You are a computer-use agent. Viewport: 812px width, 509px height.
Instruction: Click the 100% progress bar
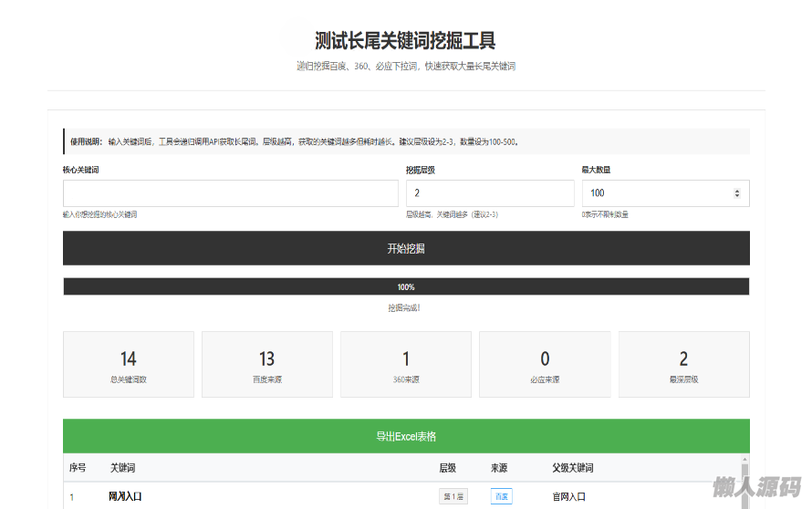pyautogui.click(x=406, y=286)
